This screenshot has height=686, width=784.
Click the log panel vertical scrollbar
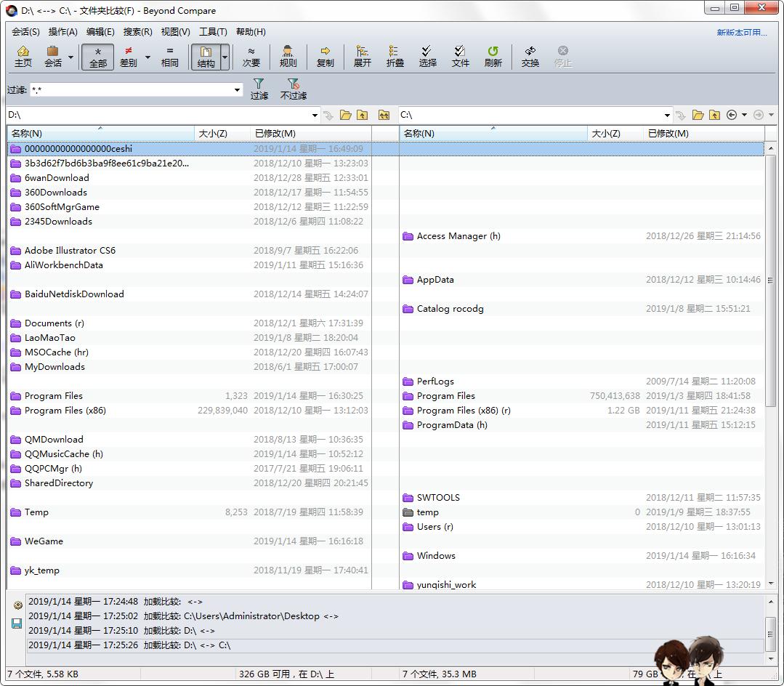770,630
